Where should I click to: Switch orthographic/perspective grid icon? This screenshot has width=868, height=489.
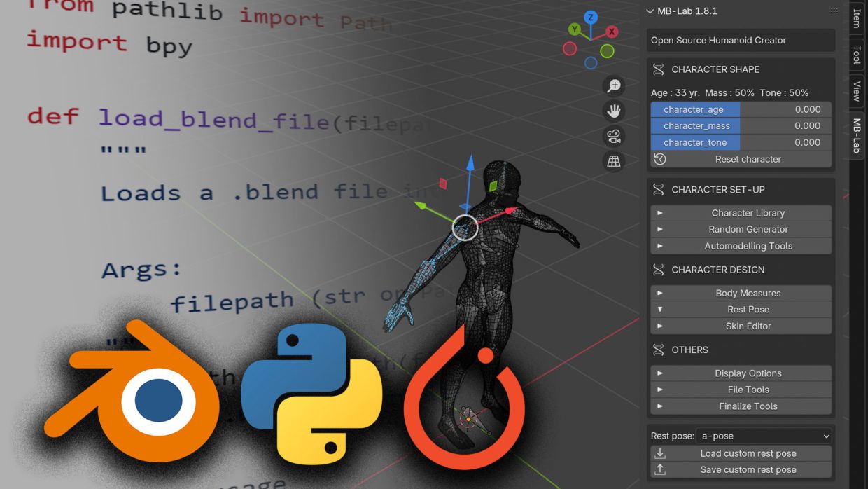click(x=614, y=161)
